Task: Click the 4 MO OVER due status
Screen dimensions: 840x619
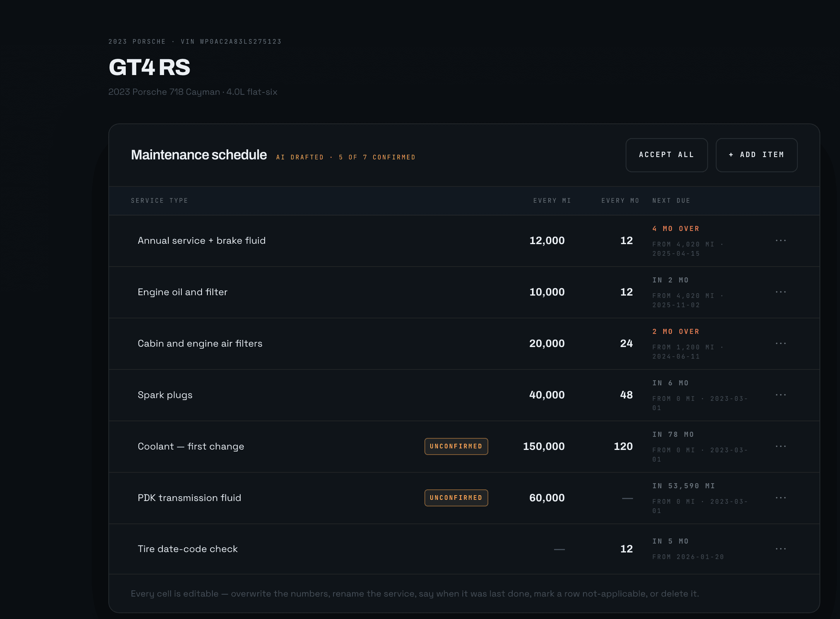Action: 676,229
